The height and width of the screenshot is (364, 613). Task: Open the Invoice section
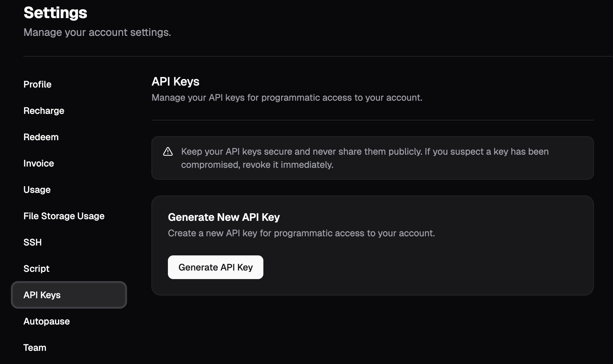tap(39, 163)
